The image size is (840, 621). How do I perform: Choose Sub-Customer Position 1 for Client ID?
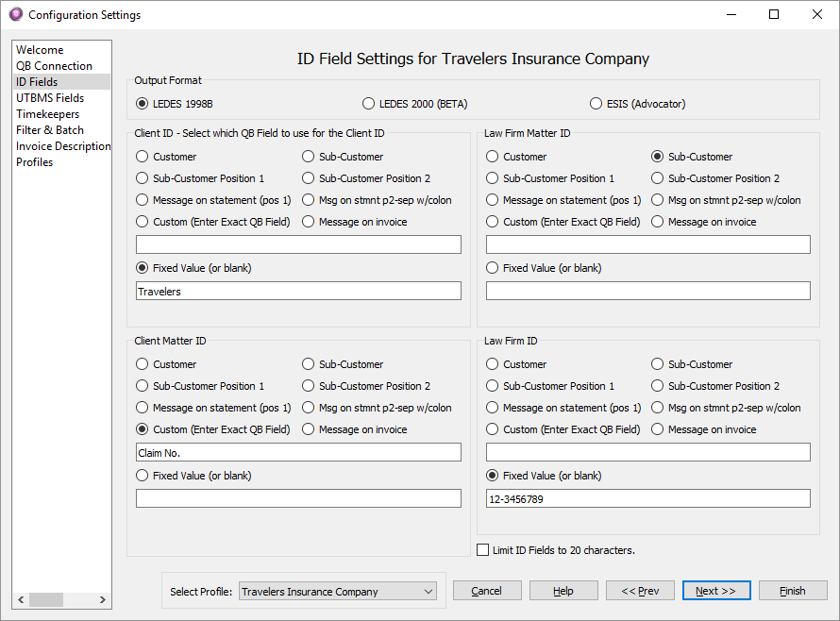(200, 178)
